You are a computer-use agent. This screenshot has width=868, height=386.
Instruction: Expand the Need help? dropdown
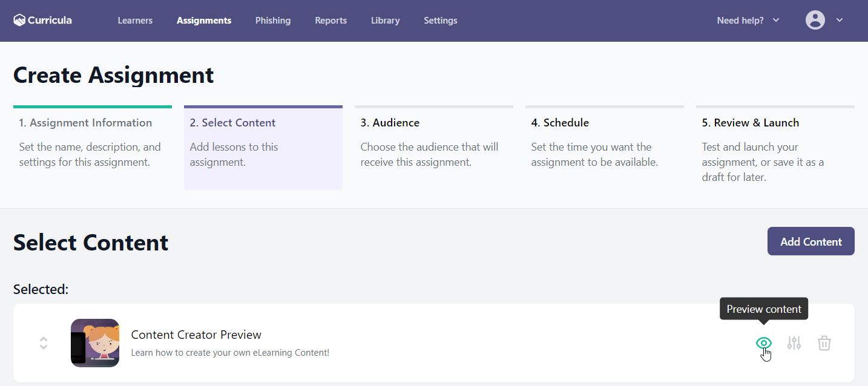pos(748,21)
